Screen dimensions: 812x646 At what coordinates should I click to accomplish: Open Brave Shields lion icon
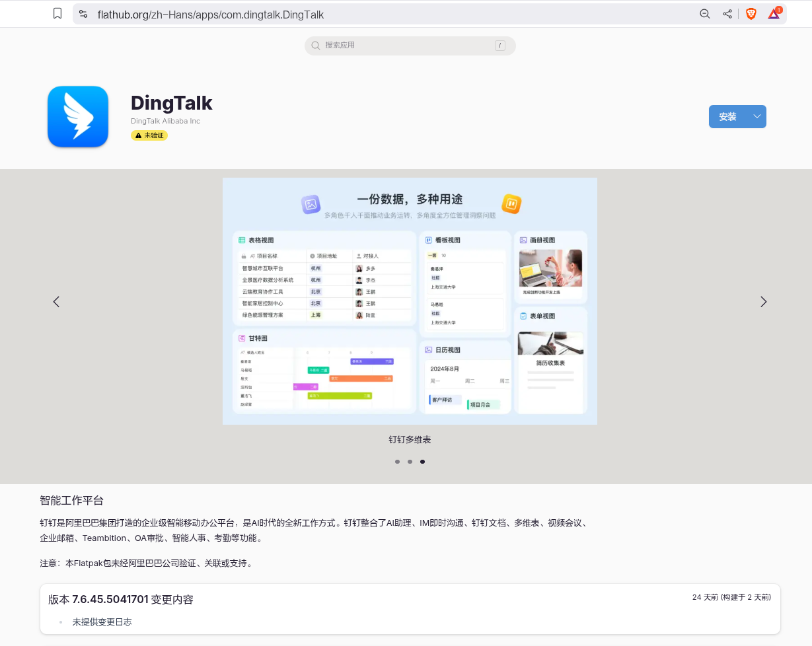coord(751,14)
